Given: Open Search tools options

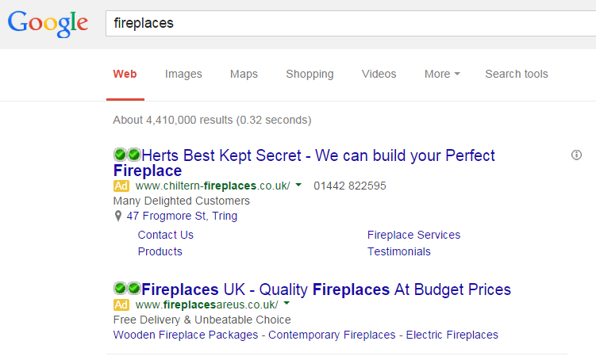Looking at the screenshot, I should 517,74.
